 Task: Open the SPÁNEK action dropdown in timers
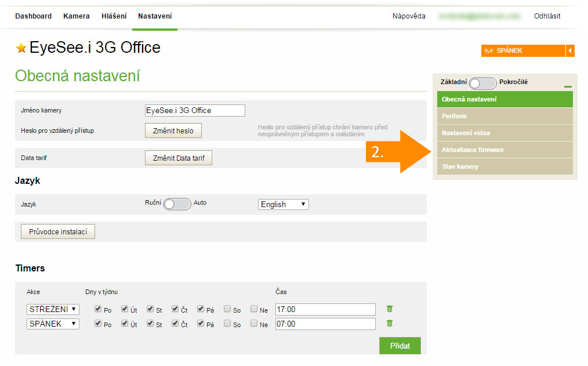[x=53, y=324]
